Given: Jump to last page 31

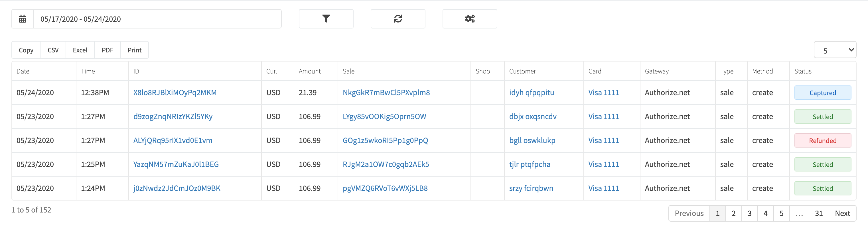Looking at the screenshot, I should click(x=819, y=213).
